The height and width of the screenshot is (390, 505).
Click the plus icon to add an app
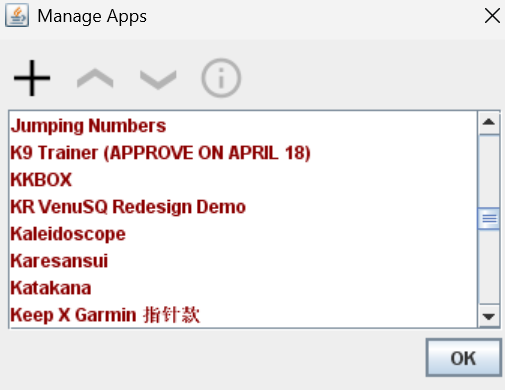coord(32,78)
